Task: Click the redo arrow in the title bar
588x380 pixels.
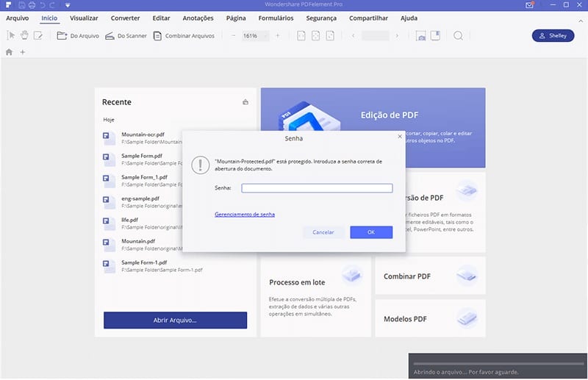Action: [51, 5]
